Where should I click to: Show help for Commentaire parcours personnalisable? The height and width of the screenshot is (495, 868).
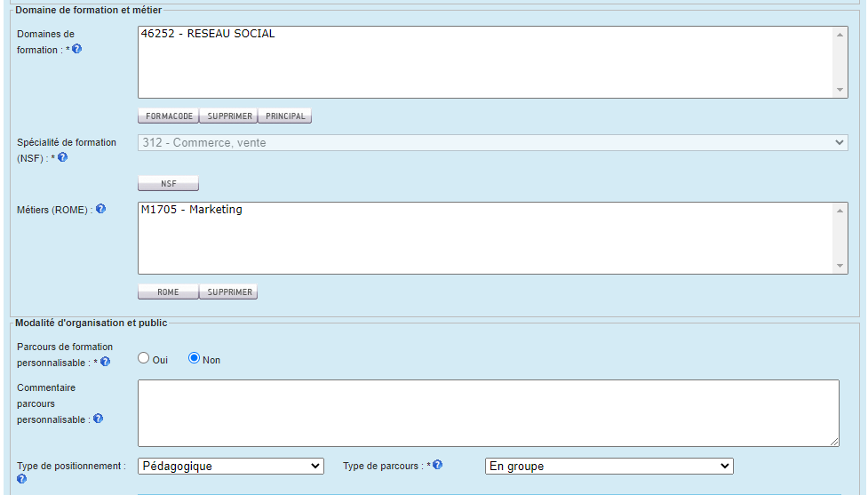tap(98, 419)
